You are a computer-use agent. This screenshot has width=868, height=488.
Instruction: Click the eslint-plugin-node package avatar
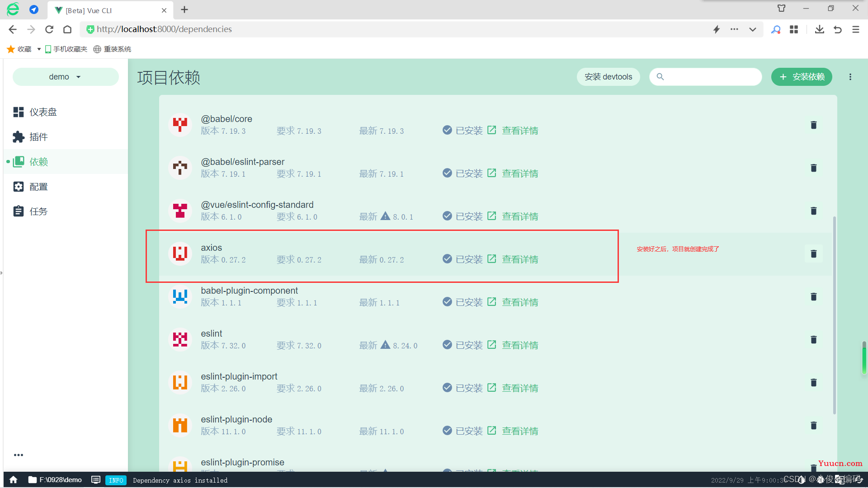tap(180, 425)
